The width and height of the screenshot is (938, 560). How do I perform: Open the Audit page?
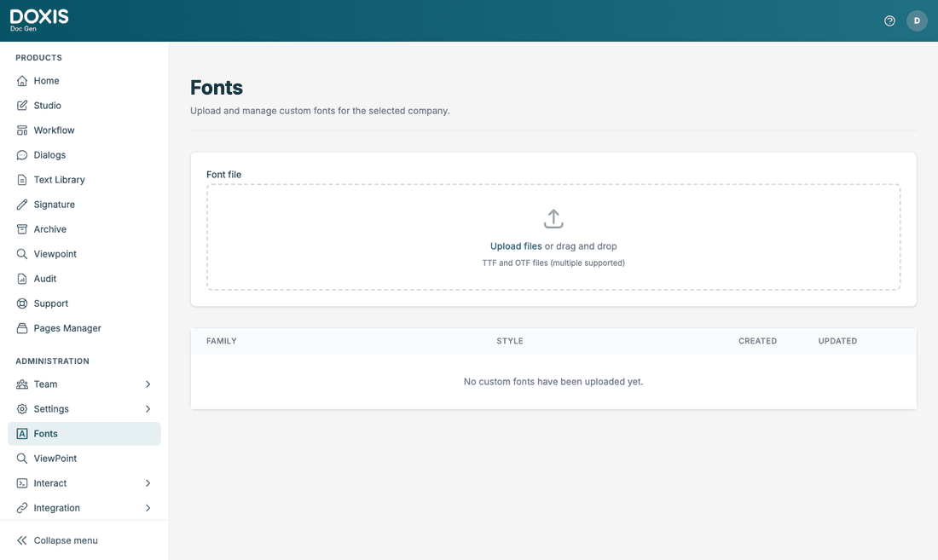(84, 279)
